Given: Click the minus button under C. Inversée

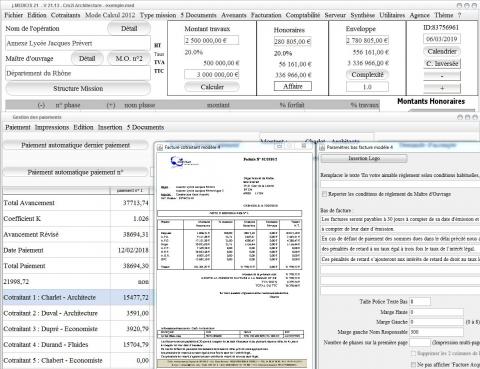Looking at the screenshot, I should [442, 76].
